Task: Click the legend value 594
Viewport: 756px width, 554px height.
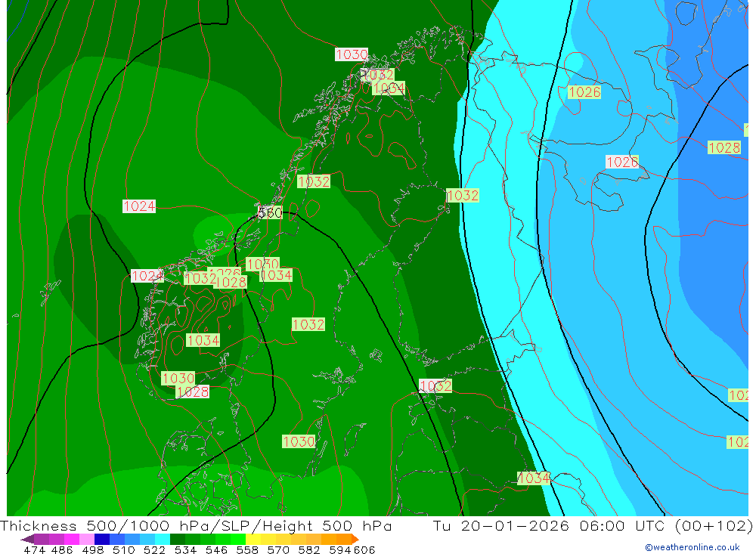Action: (x=340, y=549)
